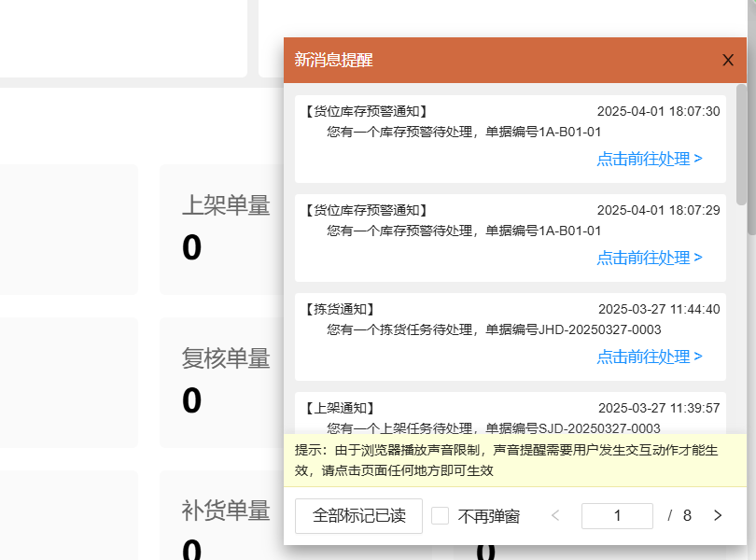The height and width of the screenshot is (560, 756).
Task: Click total page count 8
Action: (687, 515)
